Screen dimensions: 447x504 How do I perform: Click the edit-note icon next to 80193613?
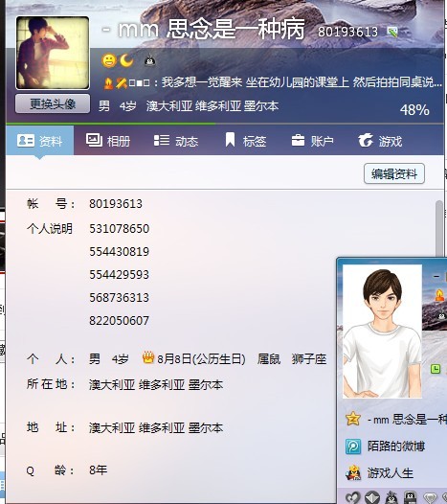click(x=392, y=32)
